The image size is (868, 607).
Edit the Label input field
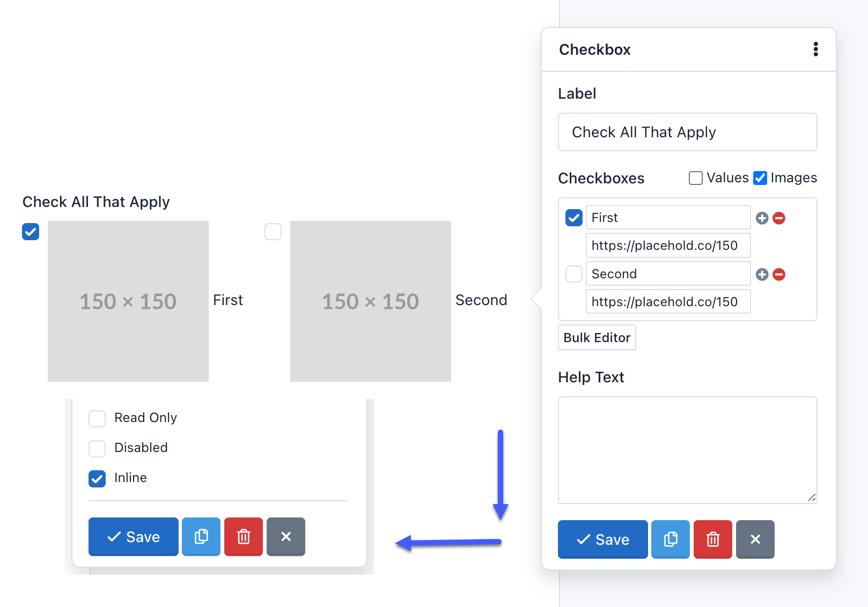click(x=687, y=132)
